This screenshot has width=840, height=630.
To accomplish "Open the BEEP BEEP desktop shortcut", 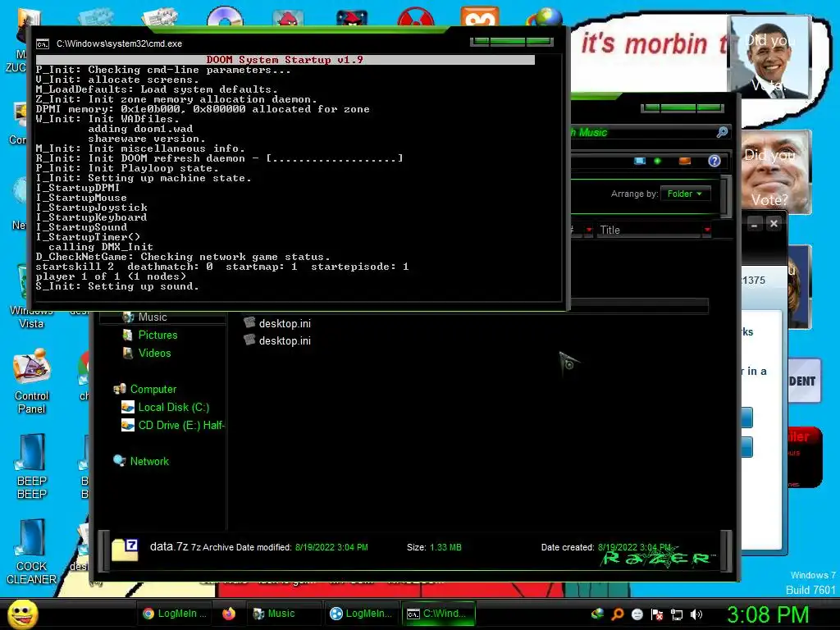I will (x=32, y=467).
